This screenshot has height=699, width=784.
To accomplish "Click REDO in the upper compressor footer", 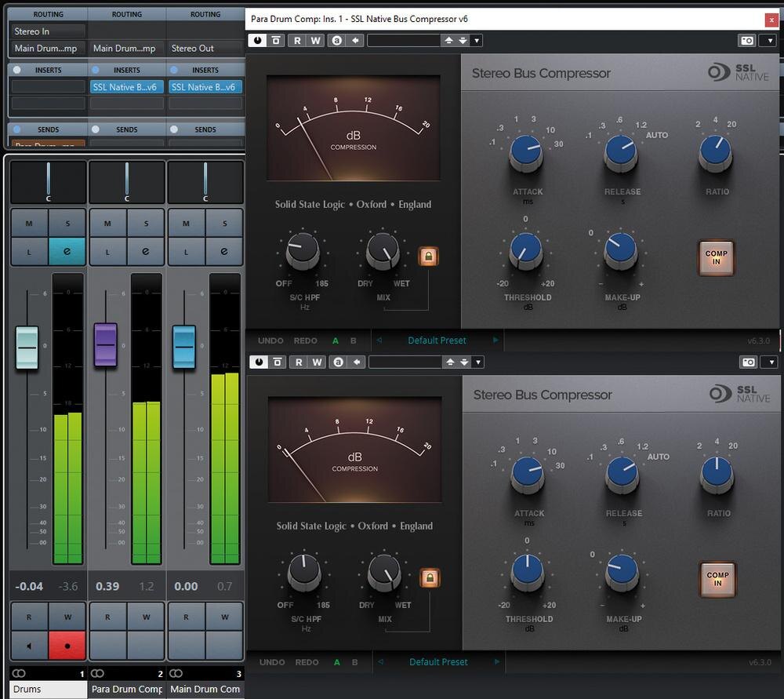I will (x=306, y=340).
